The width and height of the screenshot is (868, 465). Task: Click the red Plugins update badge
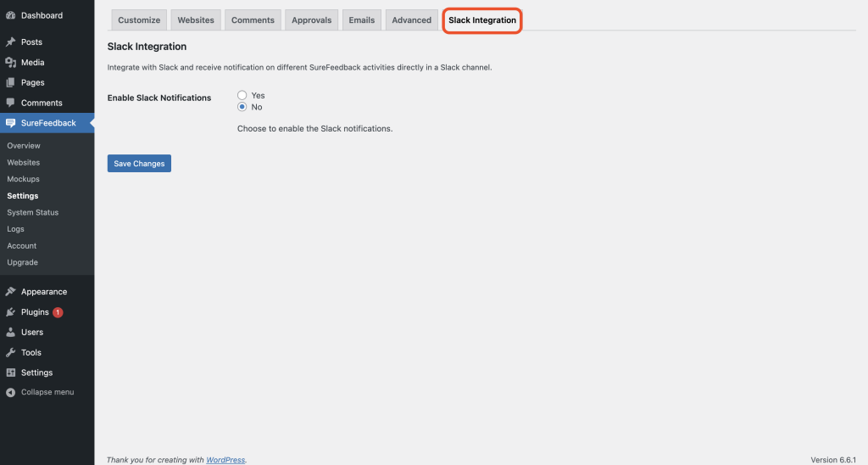58,312
